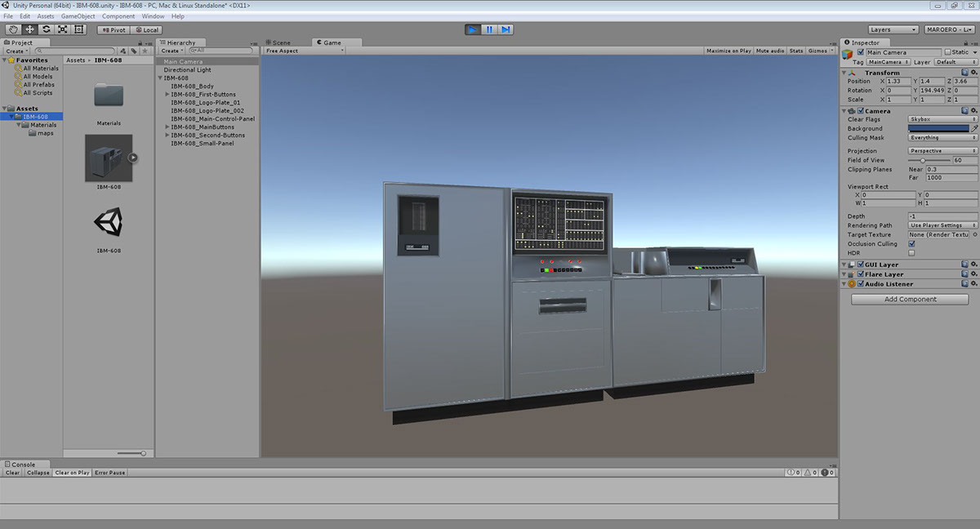This screenshot has height=529, width=980.
Task: Open the Projection dropdown
Action: point(942,151)
